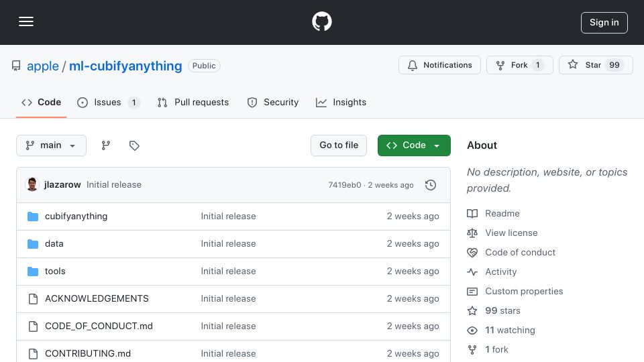Open the cubifyanything folder

[76, 217]
